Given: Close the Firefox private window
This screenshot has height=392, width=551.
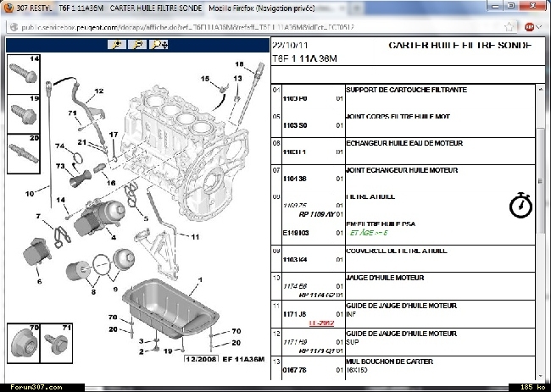Looking at the screenshot, I should click(532, 6).
